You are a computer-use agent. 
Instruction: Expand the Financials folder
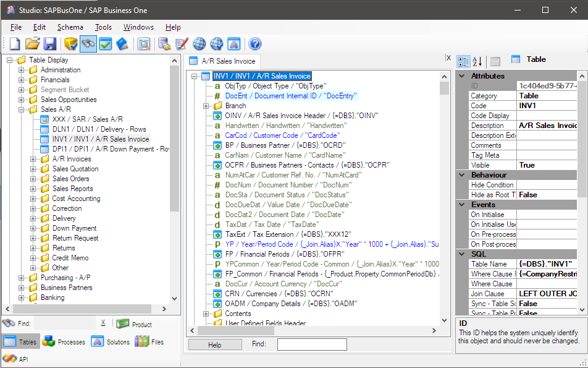22,80
